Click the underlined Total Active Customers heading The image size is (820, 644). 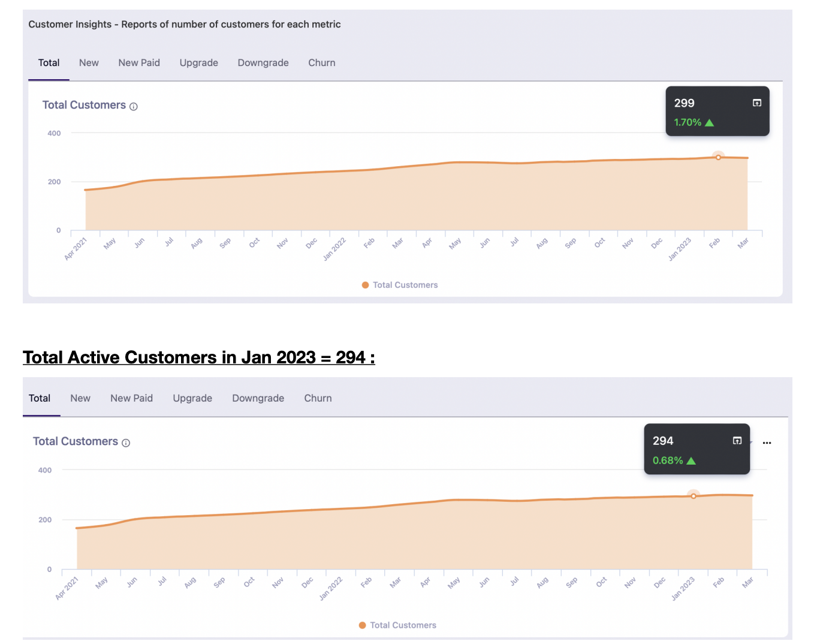click(198, 357)
